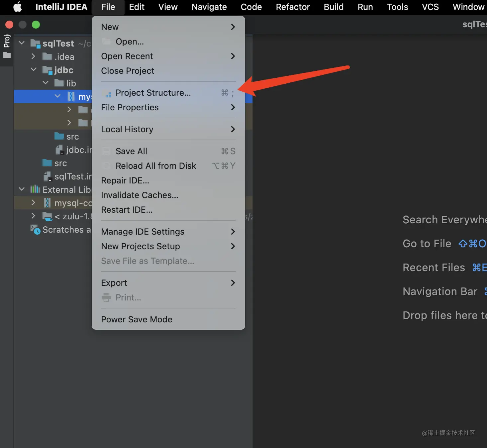487x448 pixels.
Task: Close the File menu via File
Action: tap(108, 7)
